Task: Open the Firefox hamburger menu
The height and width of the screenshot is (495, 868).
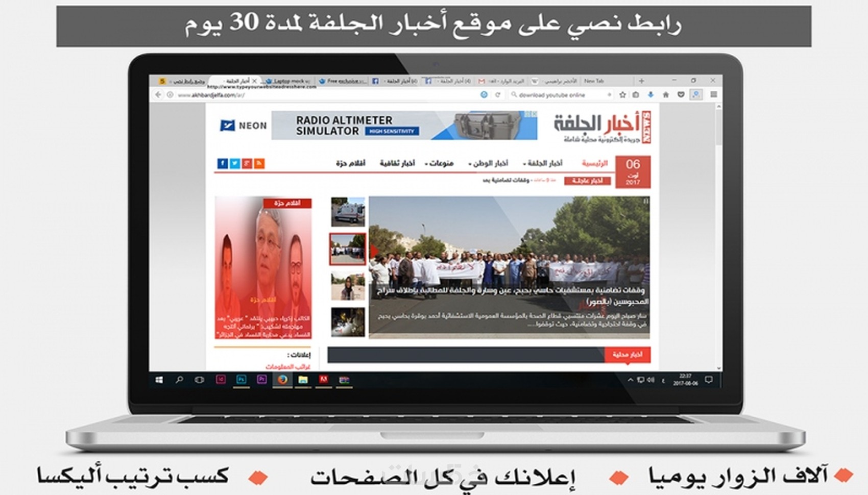Action: (x=714, y=95)
